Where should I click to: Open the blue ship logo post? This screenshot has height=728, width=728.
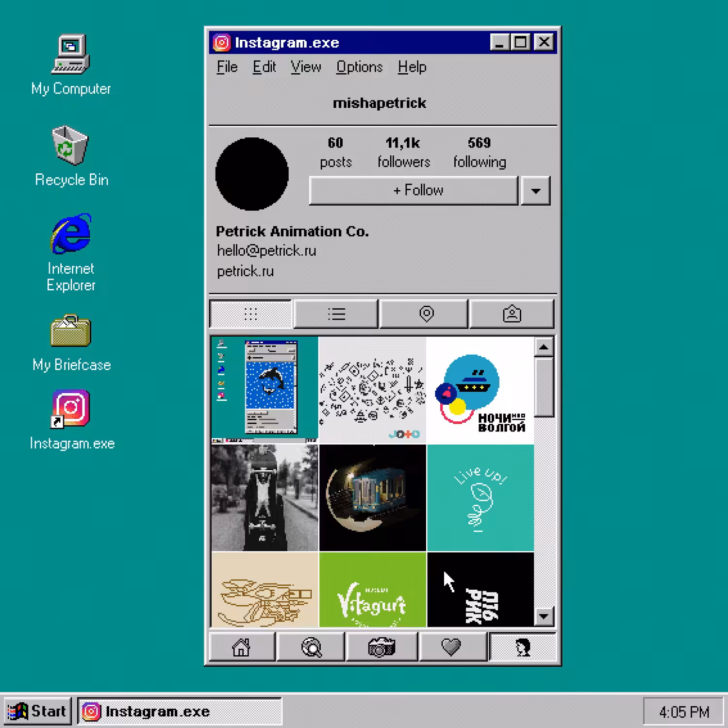point(480,390)
